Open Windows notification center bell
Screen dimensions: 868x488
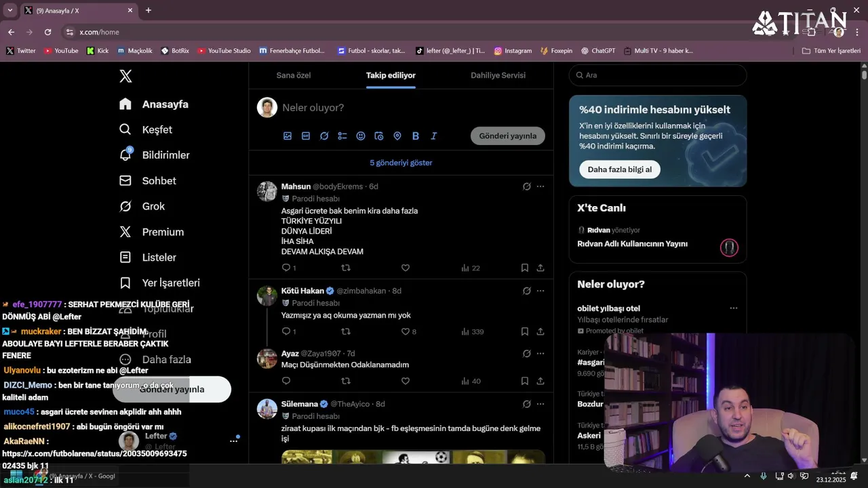pos(854,476)
